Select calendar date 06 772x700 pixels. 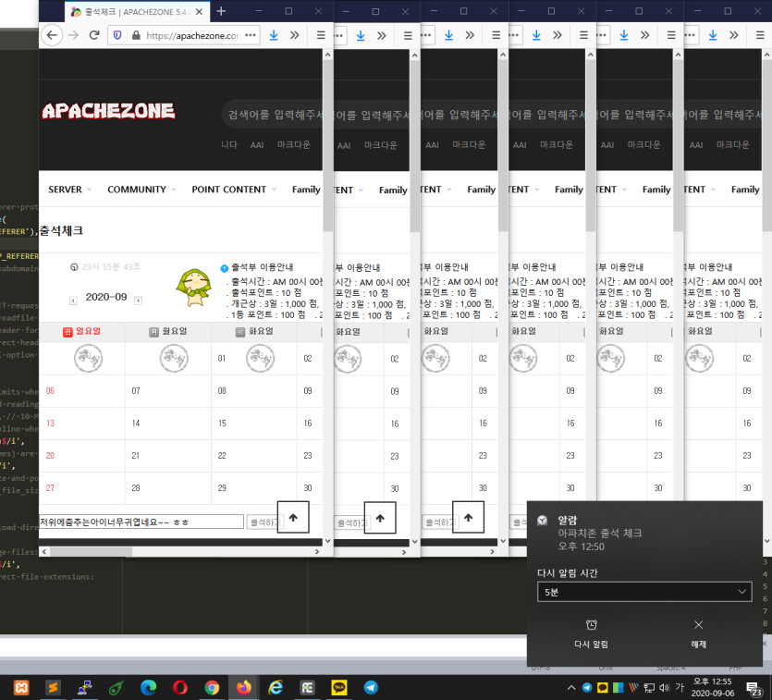click(50, 391)
